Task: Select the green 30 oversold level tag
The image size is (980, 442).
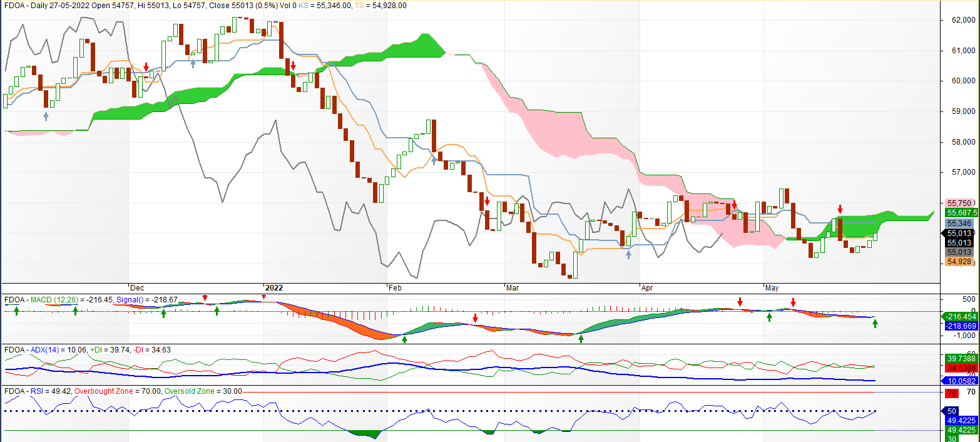Action: point(951,438)
